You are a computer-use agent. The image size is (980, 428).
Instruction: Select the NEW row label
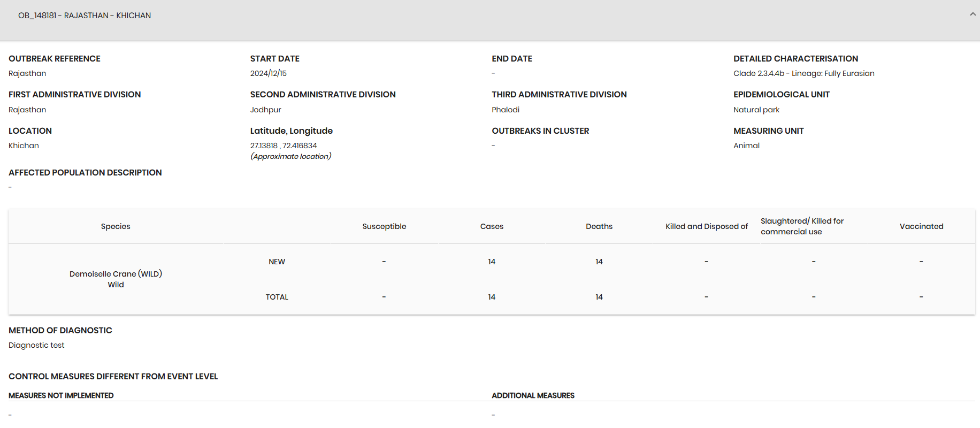(277, 262)
